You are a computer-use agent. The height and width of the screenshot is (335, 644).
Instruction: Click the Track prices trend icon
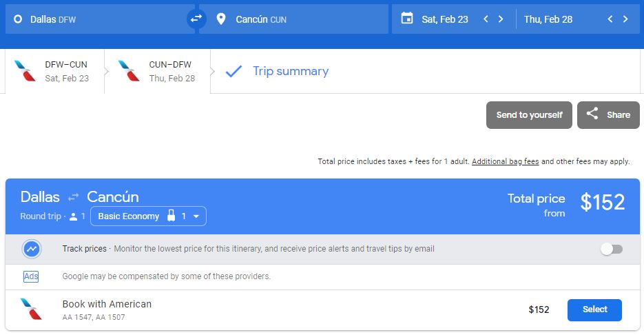pos(31,249)
